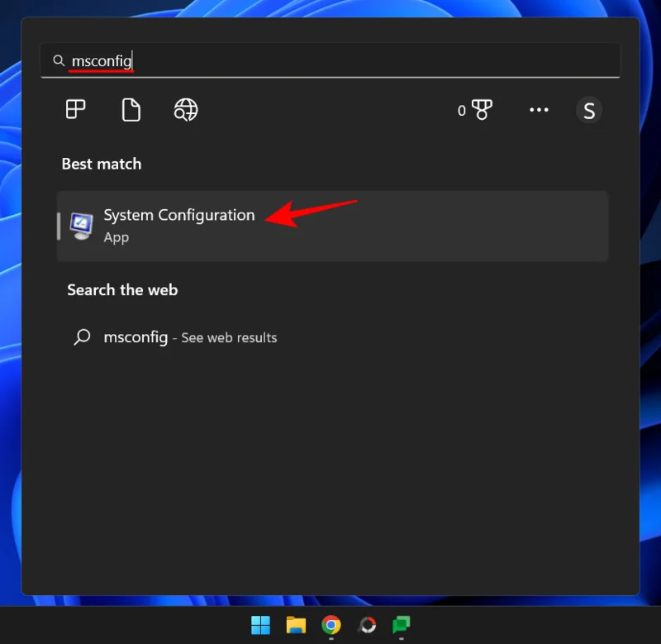Select the Apps search filter icon
This screenshot has width=661, height=644.
[x=75, y=109]
